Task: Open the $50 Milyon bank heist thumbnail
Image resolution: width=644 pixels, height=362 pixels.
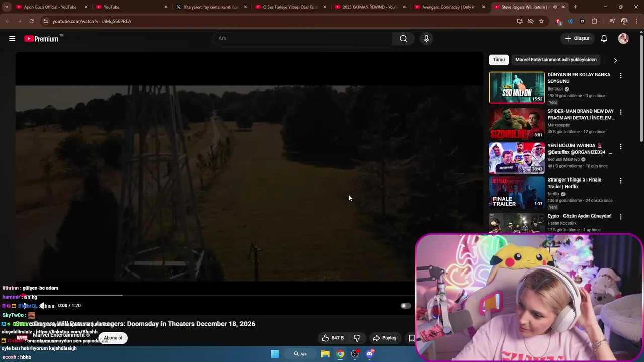Action: [517, 87]
